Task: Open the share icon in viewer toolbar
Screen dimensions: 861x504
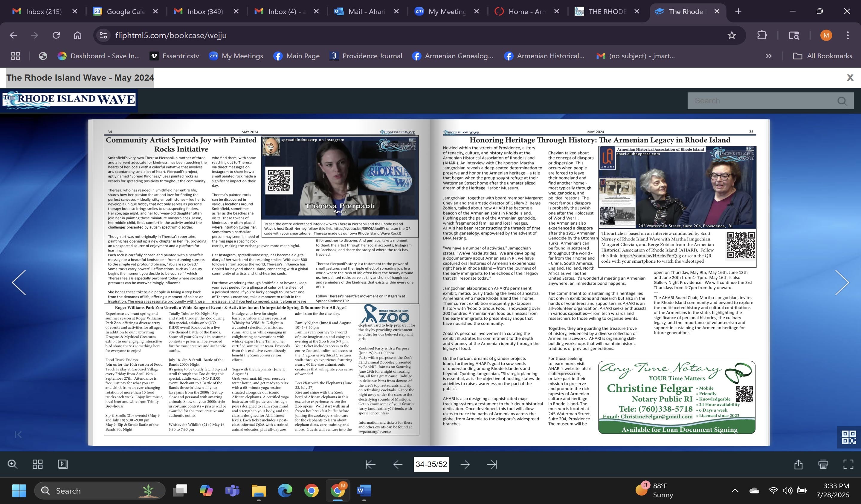Action: tap(799, 464)
